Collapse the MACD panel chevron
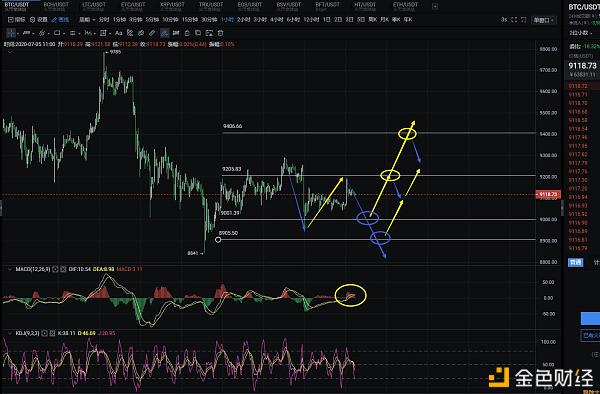The width and height of the screenshot is (600, 394). pos(10,269)
